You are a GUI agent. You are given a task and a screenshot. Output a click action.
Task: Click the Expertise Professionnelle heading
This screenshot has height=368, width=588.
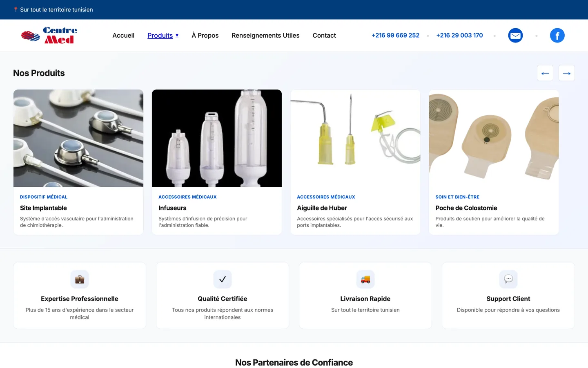click(x=80, y=299)
